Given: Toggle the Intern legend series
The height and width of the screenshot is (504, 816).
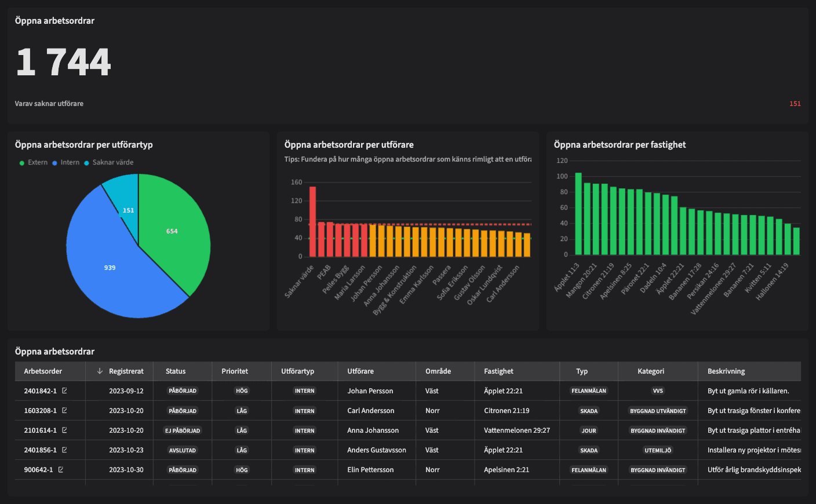Looking at the screenshot, I should click(x=66, y=163).
